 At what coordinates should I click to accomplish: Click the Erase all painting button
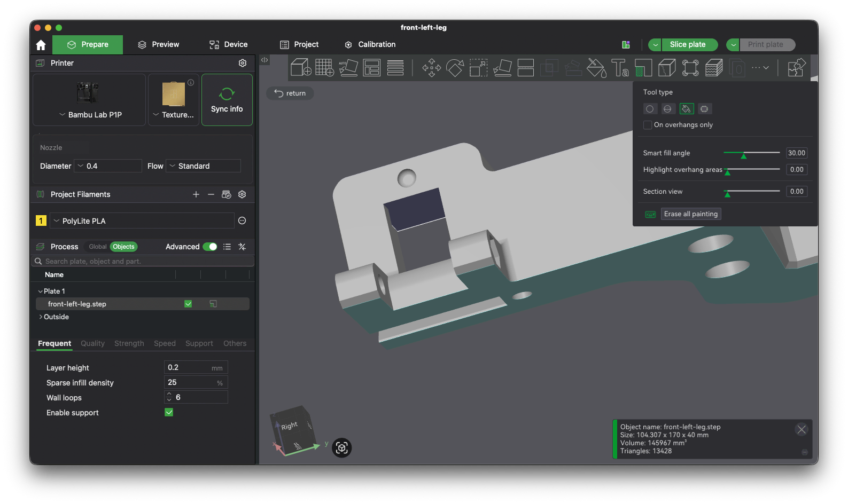point(691,214)
